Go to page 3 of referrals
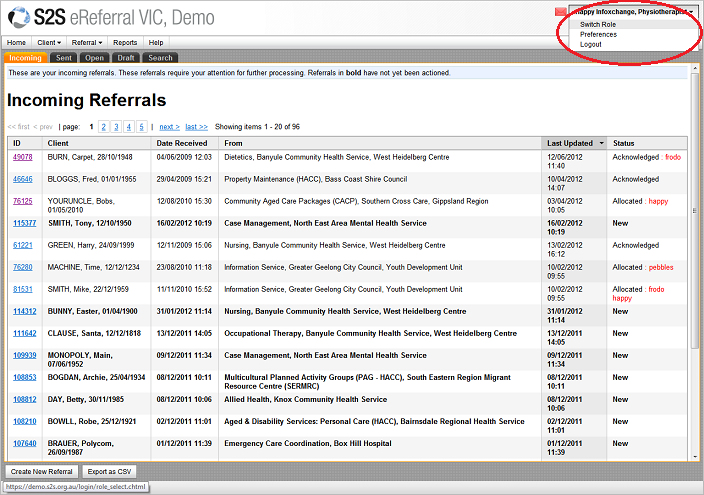The height and width of the screenshot is (495, 704). tap(115, 127)
